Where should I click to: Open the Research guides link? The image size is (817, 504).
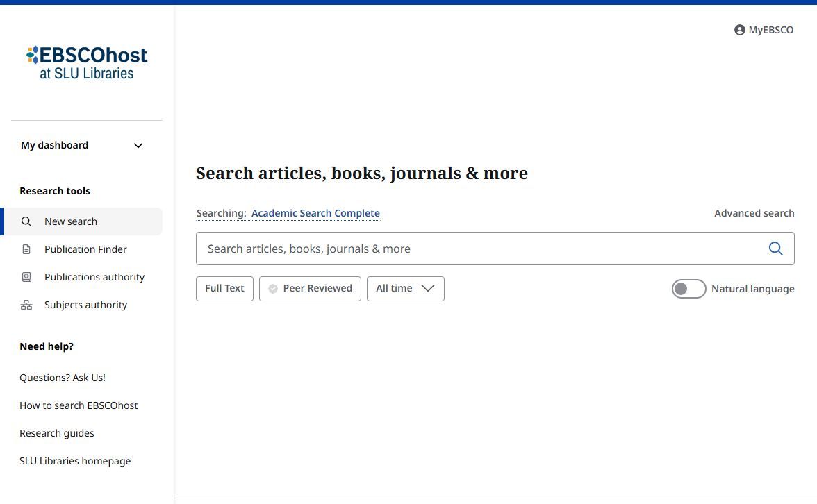[57, 433]
